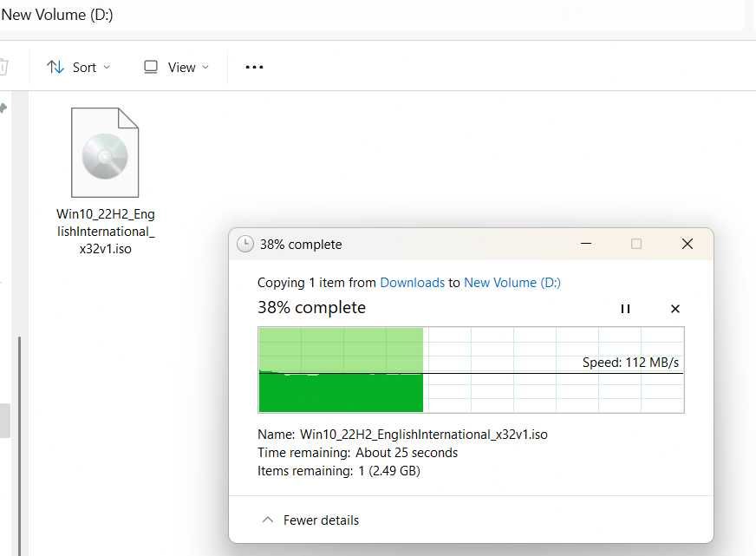Open the See more ellipsis menu
The height and width of the screenshot is (556, 756).
254,67
